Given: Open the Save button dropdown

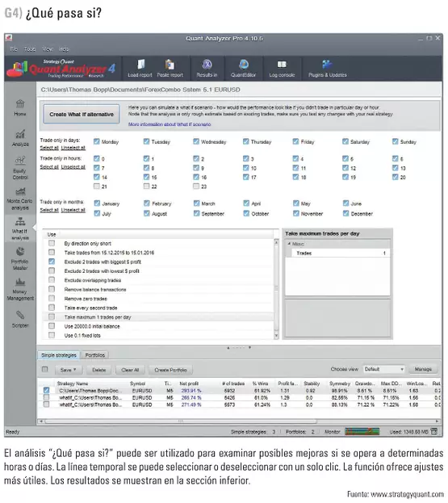Looking at the screenshot, I should click(x=68, y=370).
